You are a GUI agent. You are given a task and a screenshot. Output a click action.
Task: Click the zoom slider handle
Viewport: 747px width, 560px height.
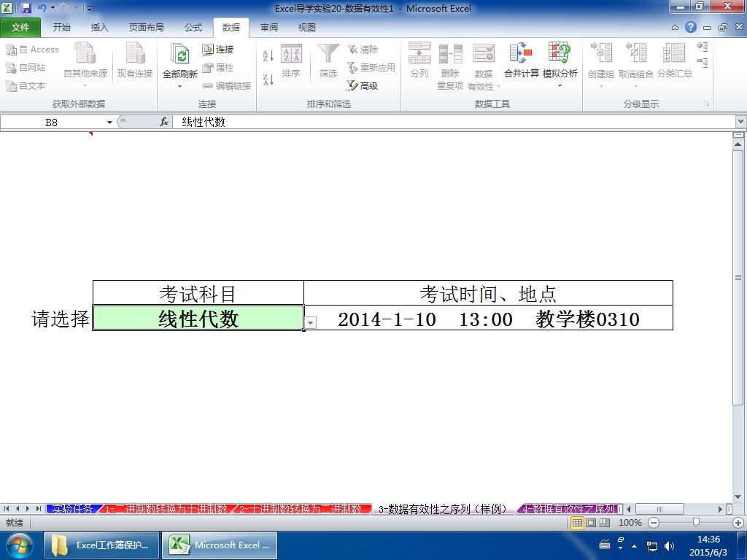tap(696, 523)
